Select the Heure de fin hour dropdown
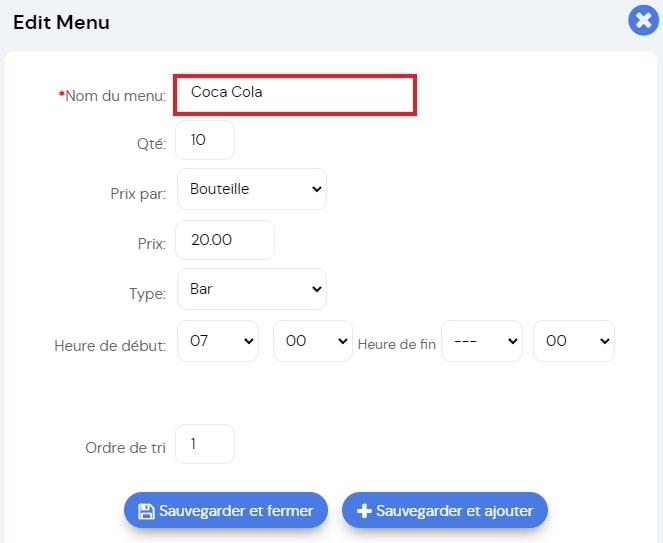Image resolution: width=663 pixels, height=543 pixels. (x=482, y=341)
